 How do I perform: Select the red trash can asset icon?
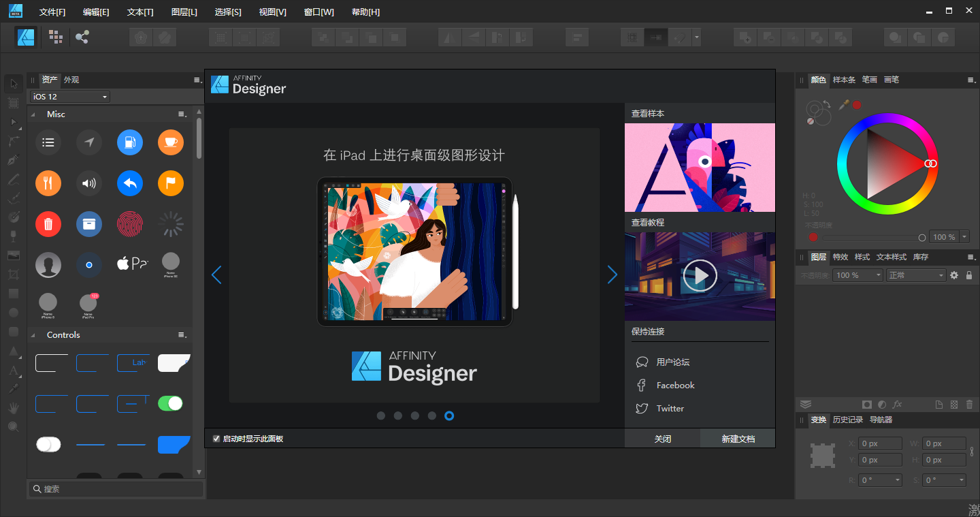pyautogui.click(x=48, y=223)
